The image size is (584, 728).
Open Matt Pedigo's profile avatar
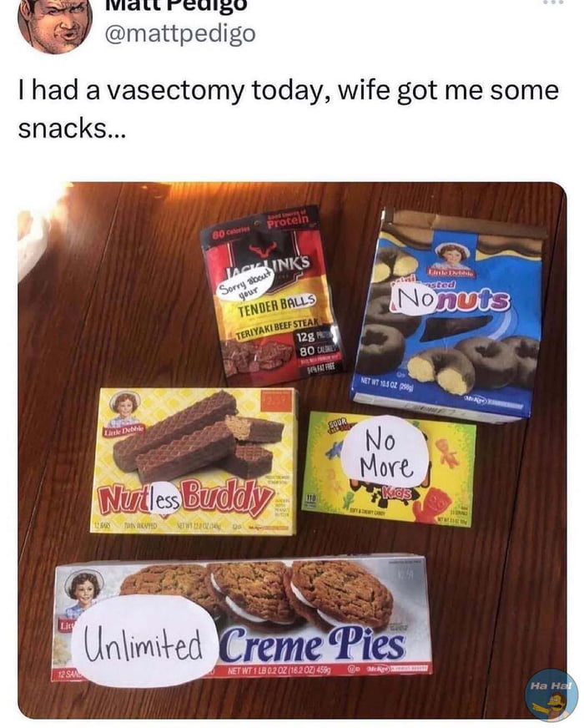[x=55, y=24]
